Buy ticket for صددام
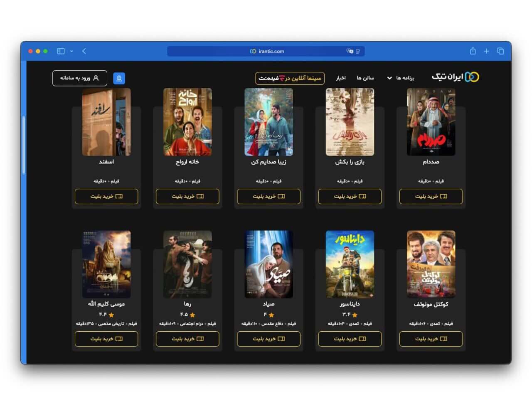 click(x=431, y=196)
